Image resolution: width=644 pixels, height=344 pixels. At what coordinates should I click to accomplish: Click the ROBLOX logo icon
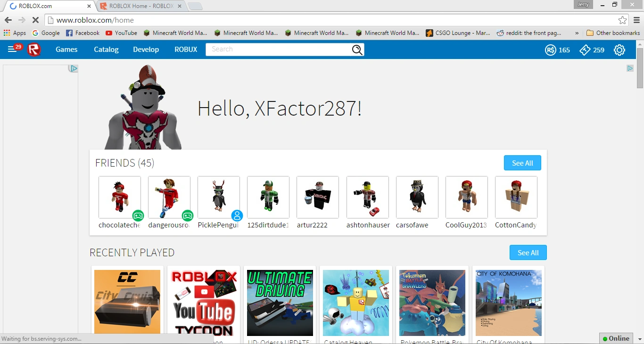tap(34, 50)
